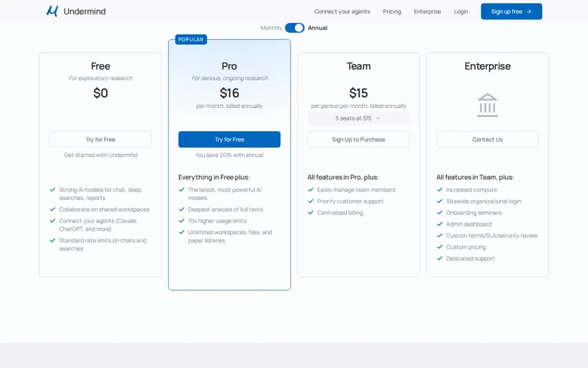Click the Pro plan title

click(x=229, y=66)
